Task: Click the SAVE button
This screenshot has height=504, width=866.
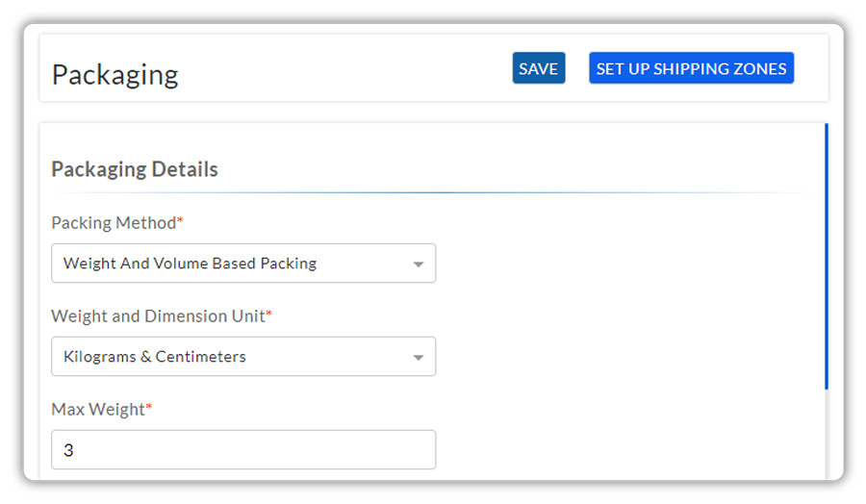Action: pos(539,68)
